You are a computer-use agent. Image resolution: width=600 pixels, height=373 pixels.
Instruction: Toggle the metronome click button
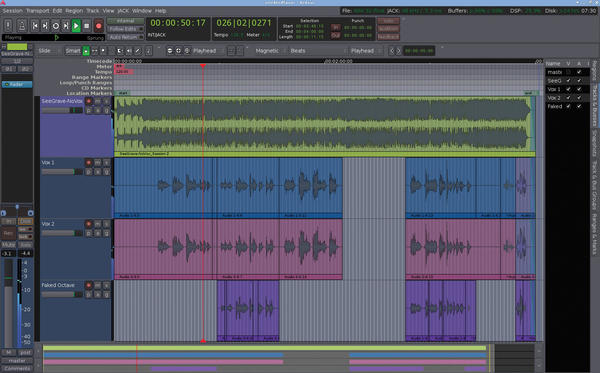[x=22, y=26]
